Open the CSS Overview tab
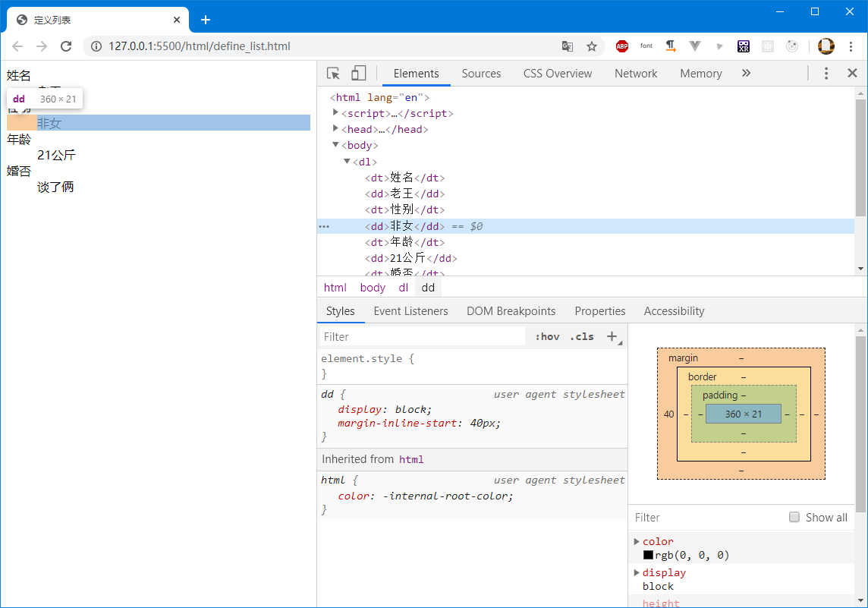Viewport: 868px width, 608px height. coord(558,74)
